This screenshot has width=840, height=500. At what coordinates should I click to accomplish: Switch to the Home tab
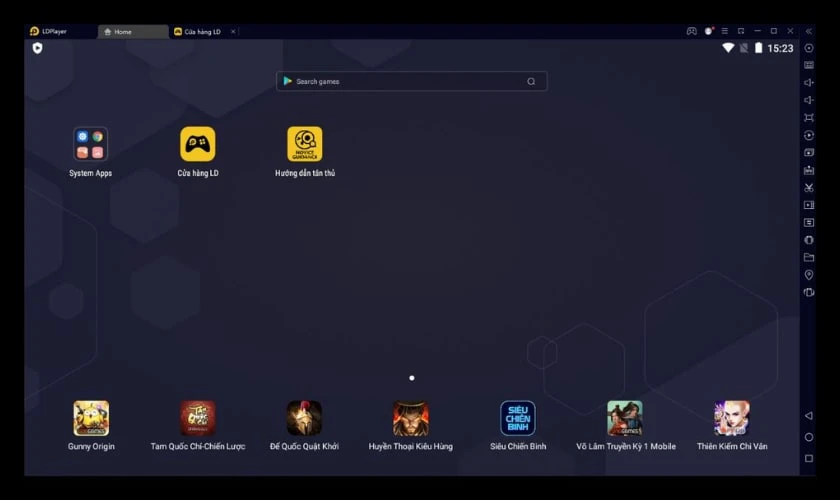132,32
